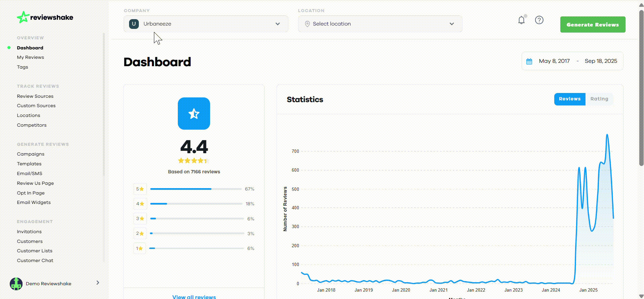644x299 pixels.
Task: Select the 4 star rating filter
Action: (x=140, y=204)
